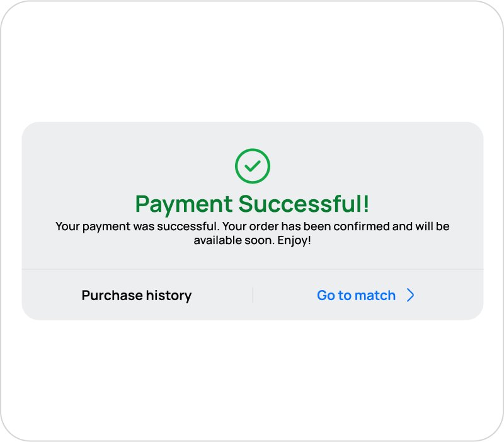The height and width of the screenshot is (442, 504).
Task: Click the white area above the grey card
Action: [252, 63]
